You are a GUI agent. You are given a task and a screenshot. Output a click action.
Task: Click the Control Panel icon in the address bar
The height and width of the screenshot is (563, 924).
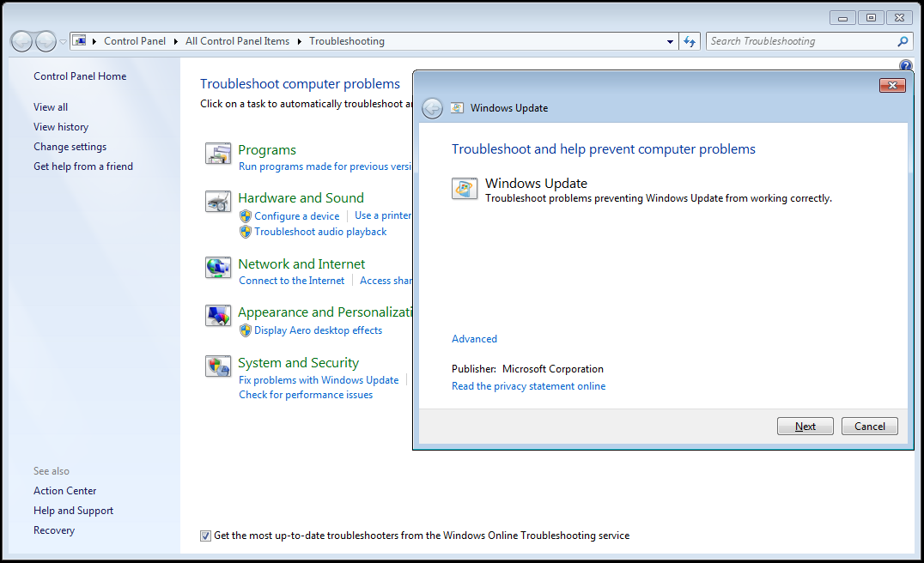click(79, 40)
